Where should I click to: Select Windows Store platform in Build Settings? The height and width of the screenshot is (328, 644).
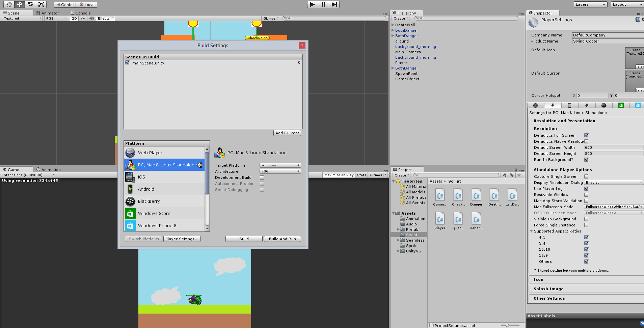164,214
